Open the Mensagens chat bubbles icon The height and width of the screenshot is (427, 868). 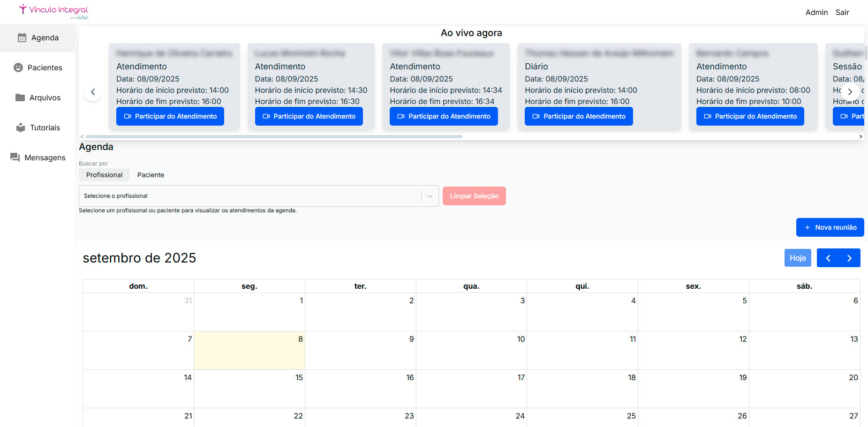15,157
